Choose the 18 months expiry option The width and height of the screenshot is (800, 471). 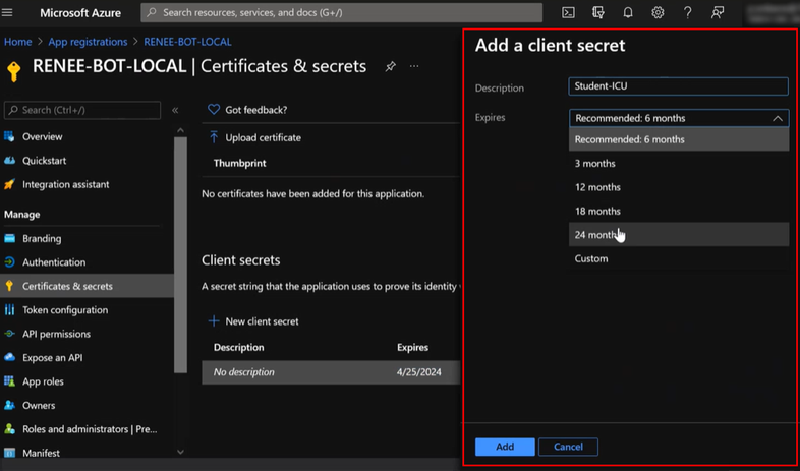point(679,211)
